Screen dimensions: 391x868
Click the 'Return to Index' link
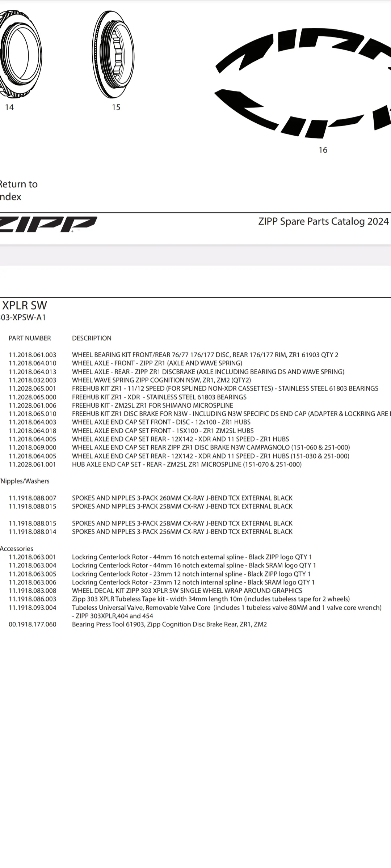[x=19, y=190]
